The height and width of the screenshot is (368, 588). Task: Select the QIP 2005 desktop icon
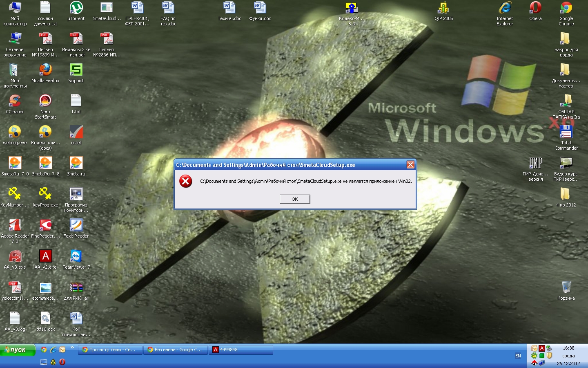click(443, 11)
